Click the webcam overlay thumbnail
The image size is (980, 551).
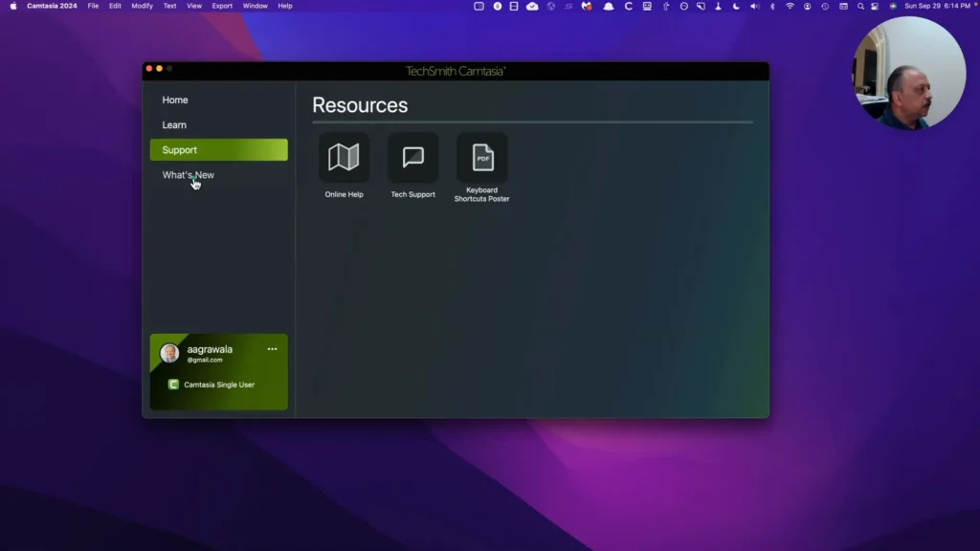point(909,73)
